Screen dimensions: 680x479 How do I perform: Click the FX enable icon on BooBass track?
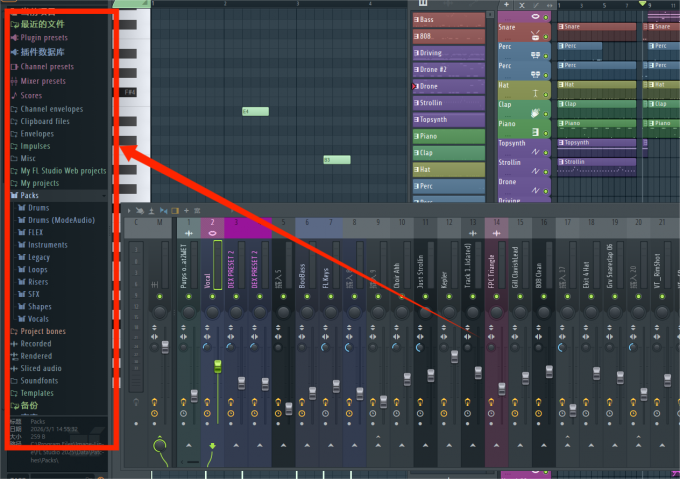(x=302, y=403)
